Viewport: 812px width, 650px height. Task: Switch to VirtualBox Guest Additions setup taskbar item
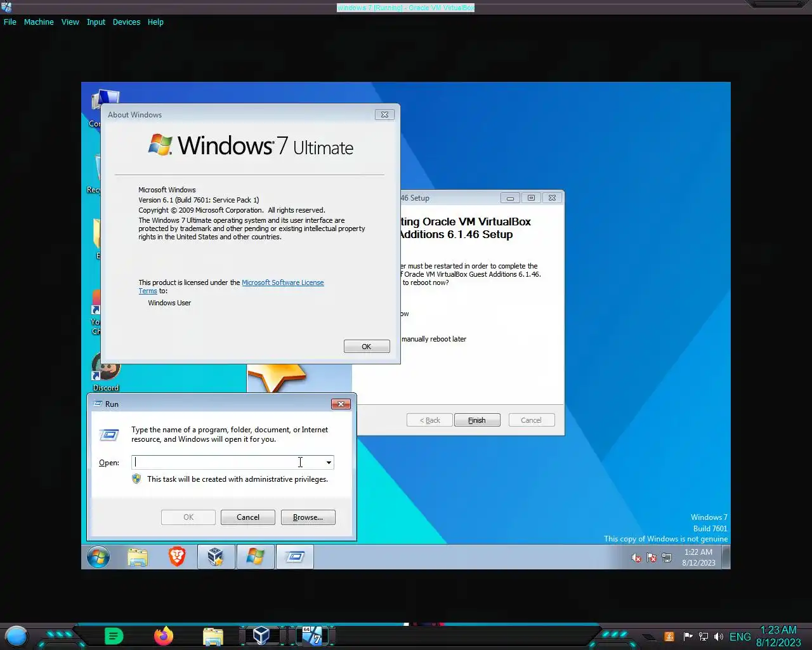click(x=216, y=557)
